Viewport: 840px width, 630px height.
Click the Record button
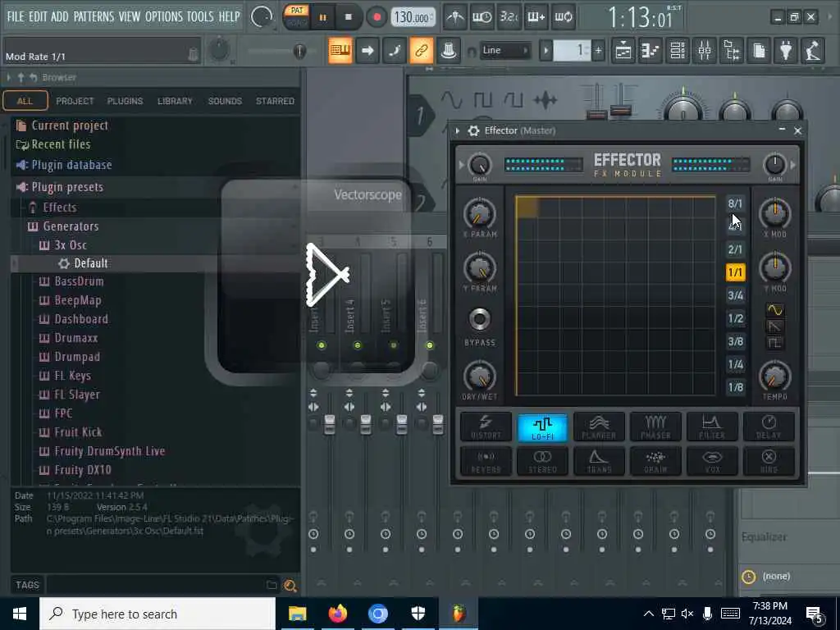[377, 17]
